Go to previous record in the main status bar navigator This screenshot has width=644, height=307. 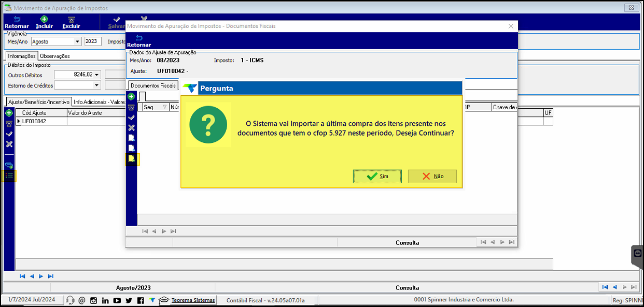tap(614, 287)
